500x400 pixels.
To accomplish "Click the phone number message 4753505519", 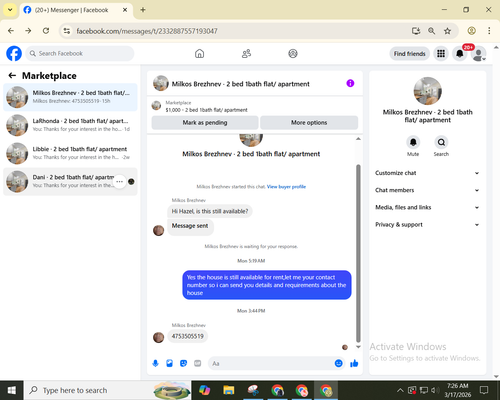I will [x=187, y=336].
